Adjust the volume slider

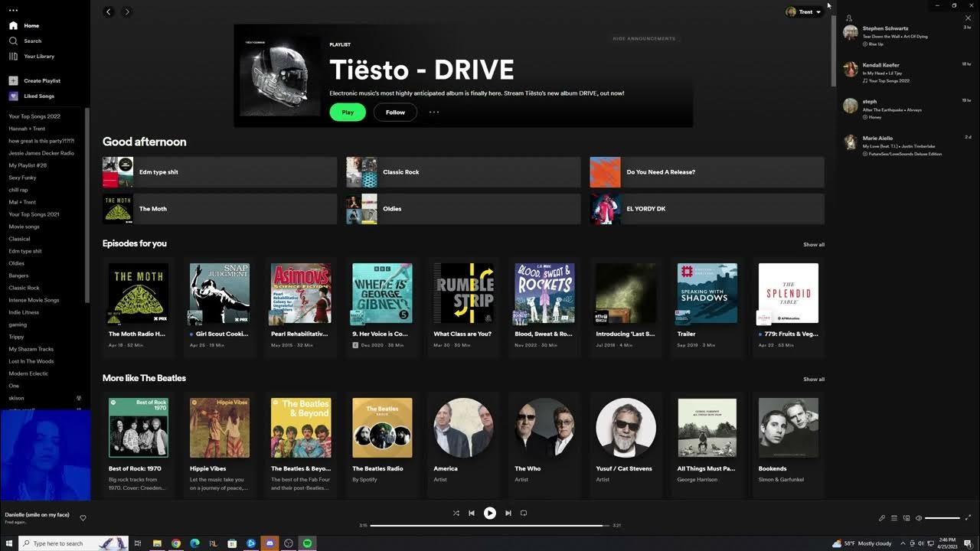tap(942, 518)
